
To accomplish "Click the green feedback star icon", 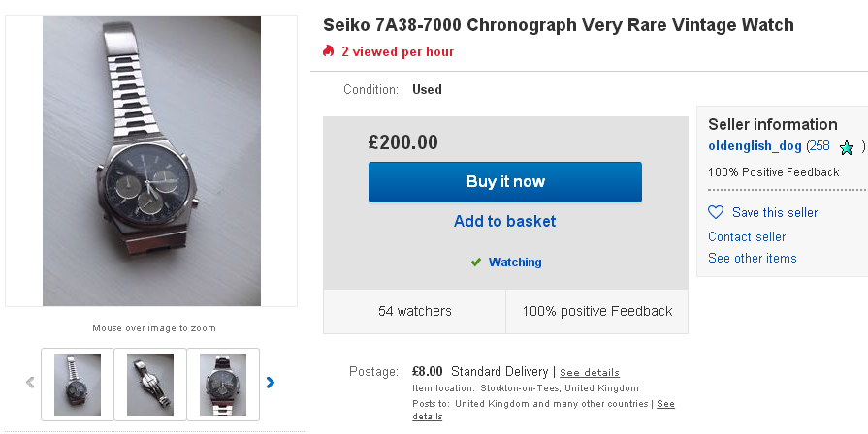I will pyautogui.click(x=847, y=147).
